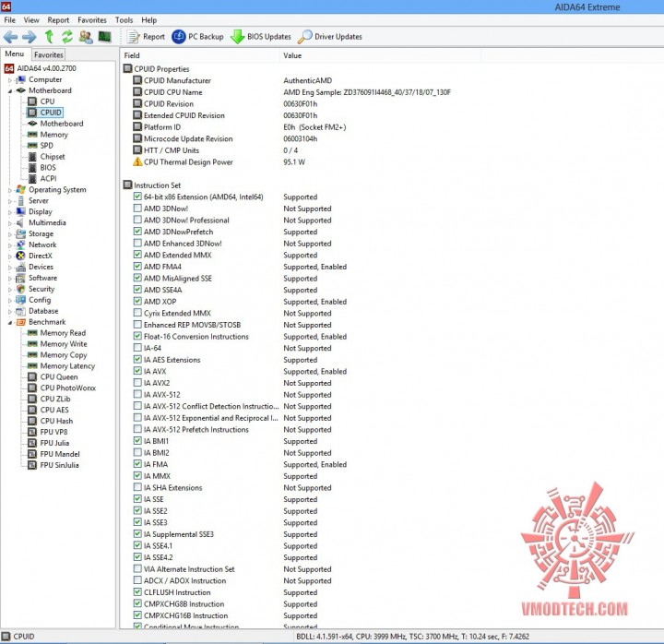Refresh using the green circular arrows icon

67,37
